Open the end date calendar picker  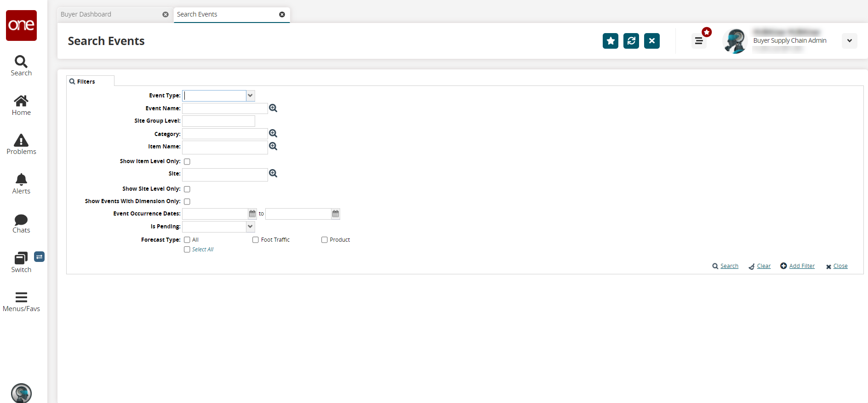[336, 214]
